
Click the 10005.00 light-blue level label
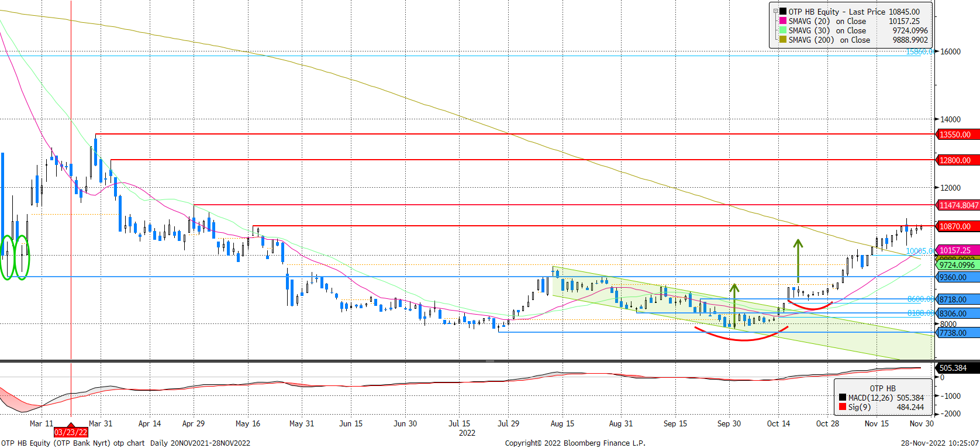(920, 251)
